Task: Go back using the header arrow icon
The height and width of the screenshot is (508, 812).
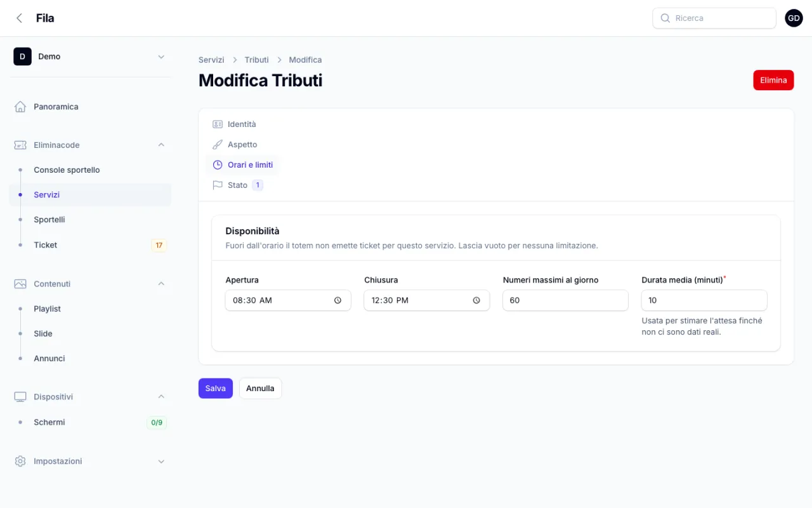Action: (19, 18)
